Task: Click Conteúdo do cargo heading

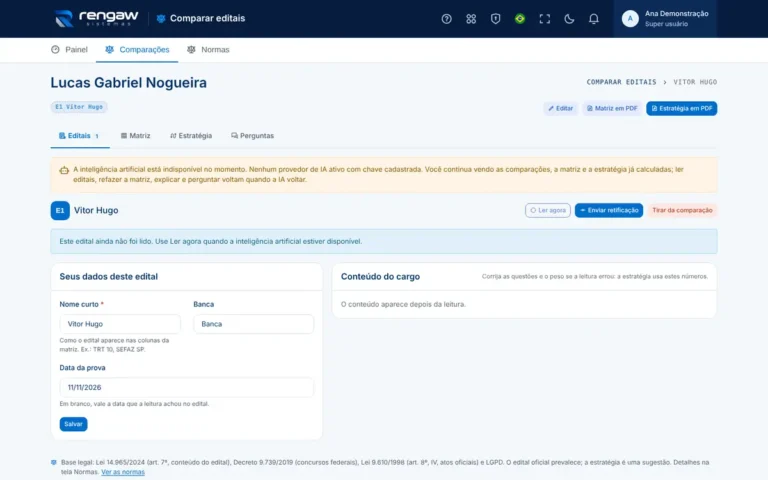Action: 380,276
